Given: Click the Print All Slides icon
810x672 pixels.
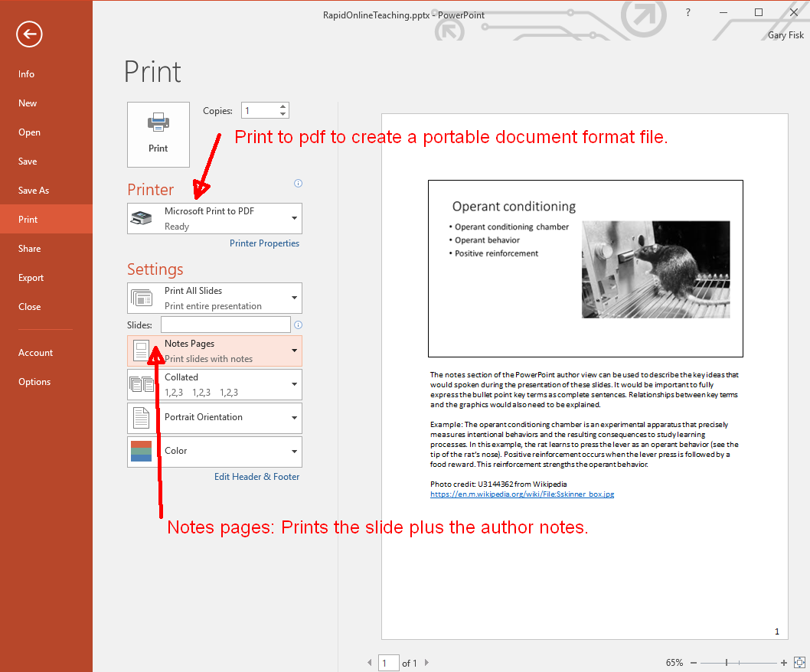Looking at the screenshot, I should [142, 298].
